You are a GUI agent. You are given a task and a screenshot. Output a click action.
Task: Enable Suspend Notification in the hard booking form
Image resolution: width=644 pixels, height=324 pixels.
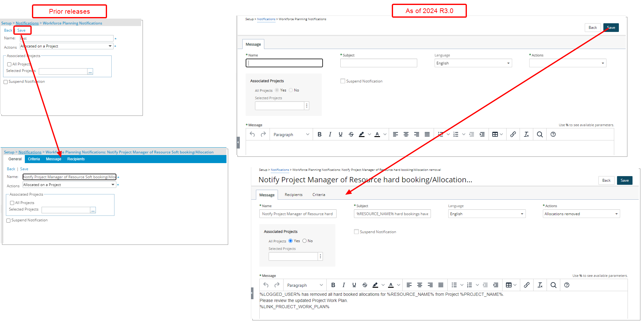pyautogui.click(x=356, y=232)
